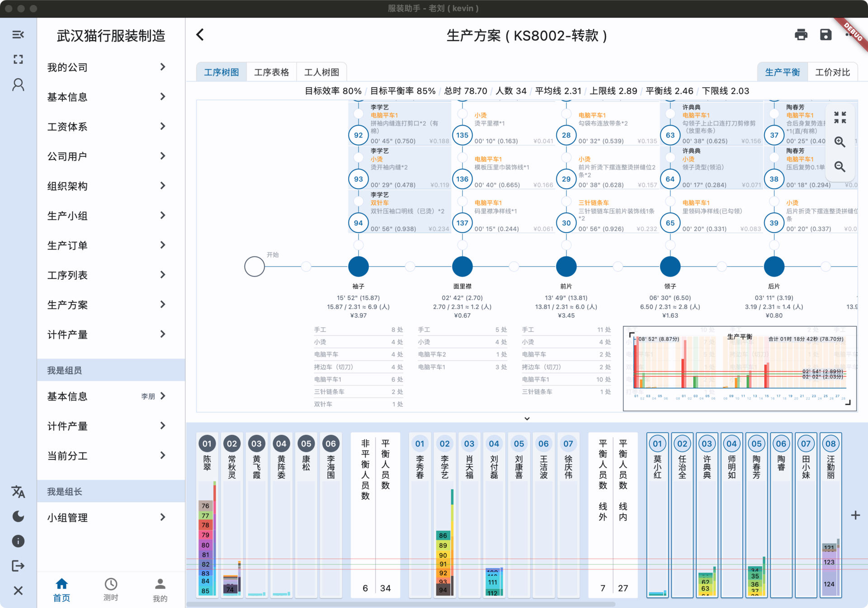Viewport: 868px width, 608px height.
Task: Toggle the checkbox for step 93
Action: click(x=359, y=157)
